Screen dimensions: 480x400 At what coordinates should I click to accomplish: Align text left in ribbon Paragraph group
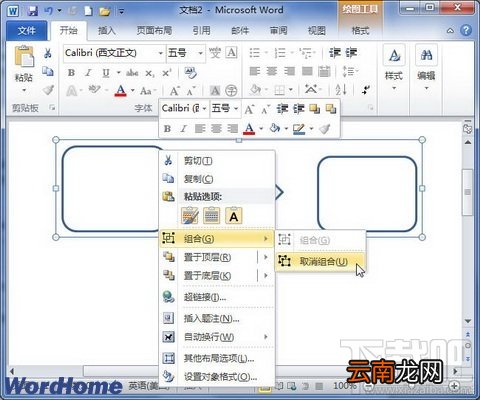[255, 71]
